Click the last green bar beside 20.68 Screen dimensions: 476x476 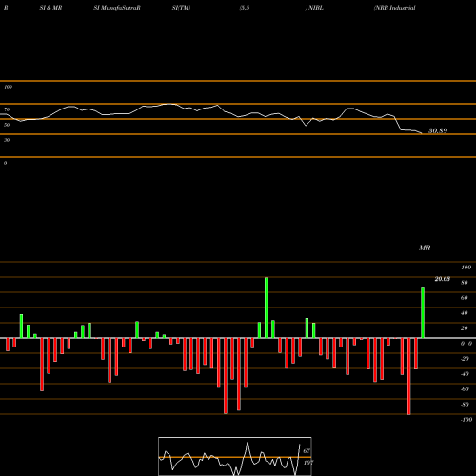coord(423,312)
